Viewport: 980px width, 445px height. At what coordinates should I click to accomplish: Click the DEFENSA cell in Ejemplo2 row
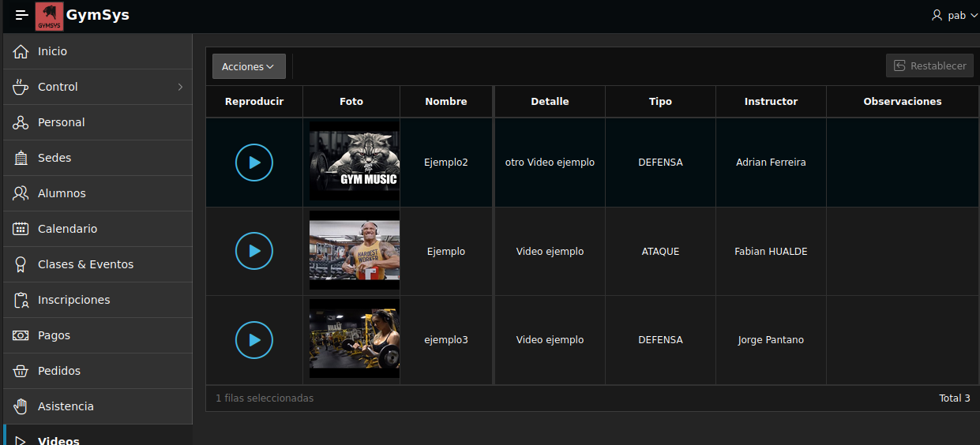click(x=660, y=163)
